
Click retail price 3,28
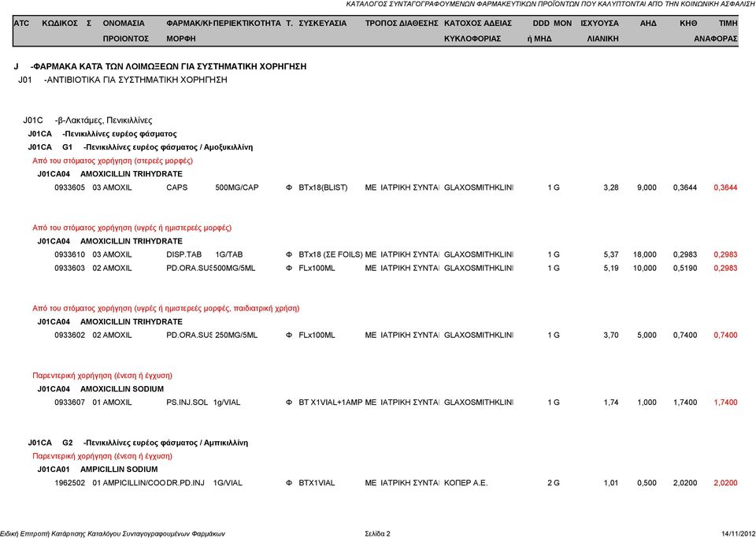(611, 187)
